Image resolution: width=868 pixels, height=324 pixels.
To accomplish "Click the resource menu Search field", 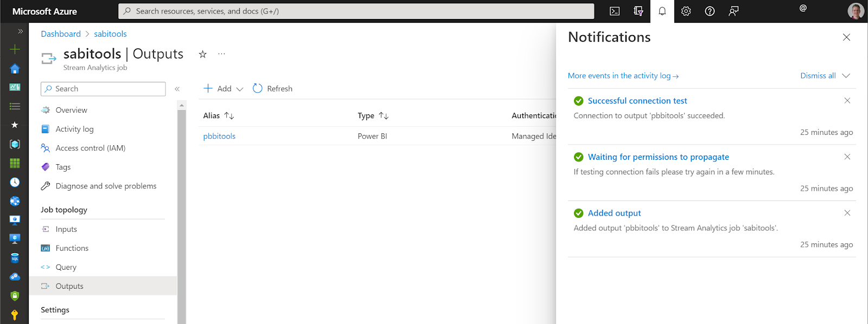I will tap(103, 89).
